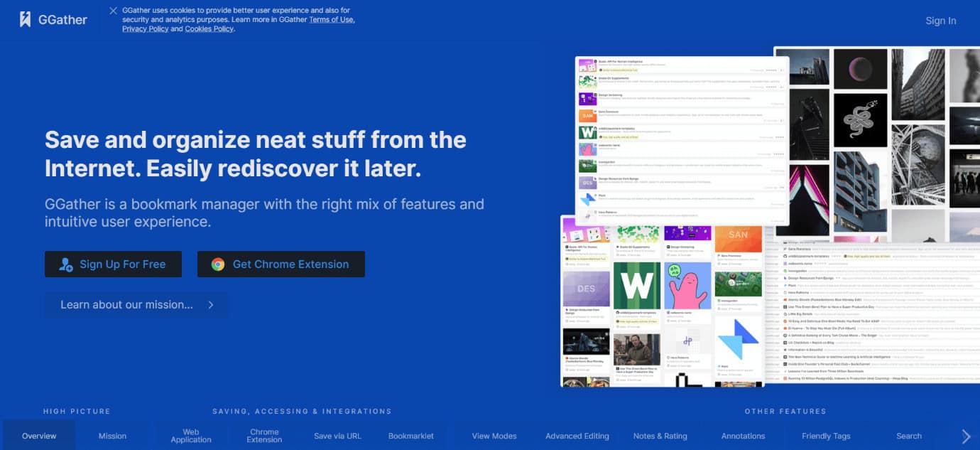
Task: Open the Cookies Policy link
Action: [209, 29]
